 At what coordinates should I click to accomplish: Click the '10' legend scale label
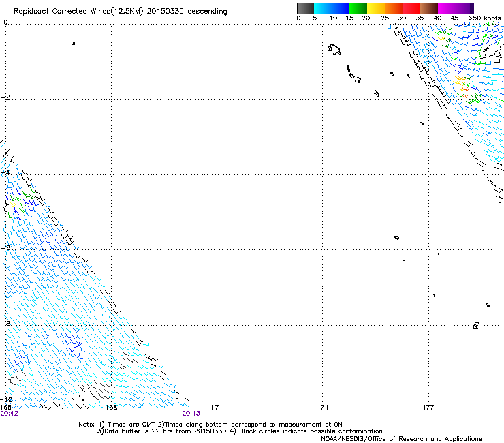333,18
